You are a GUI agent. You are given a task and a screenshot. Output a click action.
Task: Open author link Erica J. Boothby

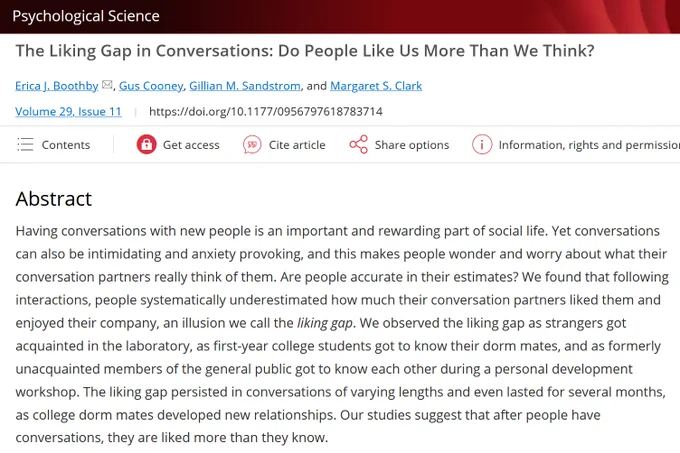(x=57, y=86)
